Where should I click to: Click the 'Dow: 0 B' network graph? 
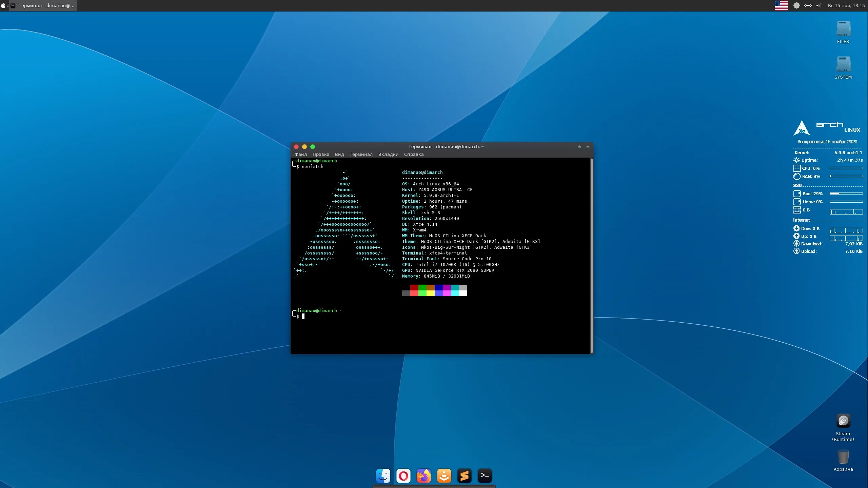[x=846, y=230]
